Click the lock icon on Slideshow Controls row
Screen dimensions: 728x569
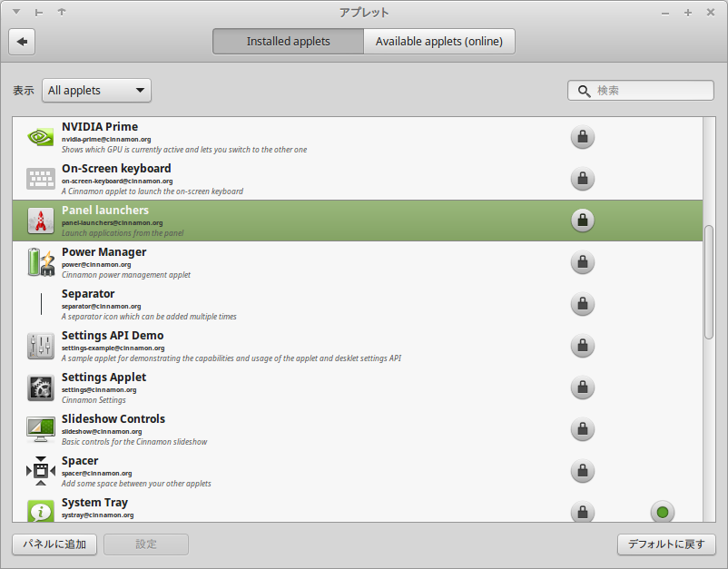tap(583, 429)
